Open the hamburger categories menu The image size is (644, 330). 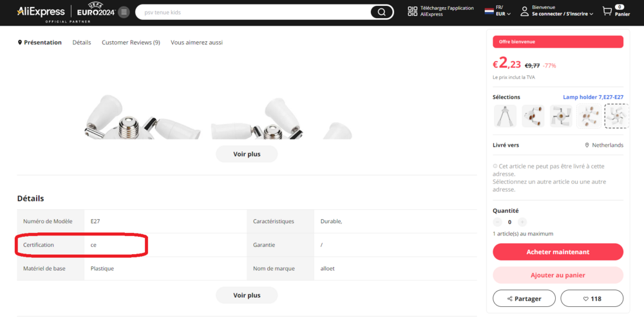click(124, 12)
